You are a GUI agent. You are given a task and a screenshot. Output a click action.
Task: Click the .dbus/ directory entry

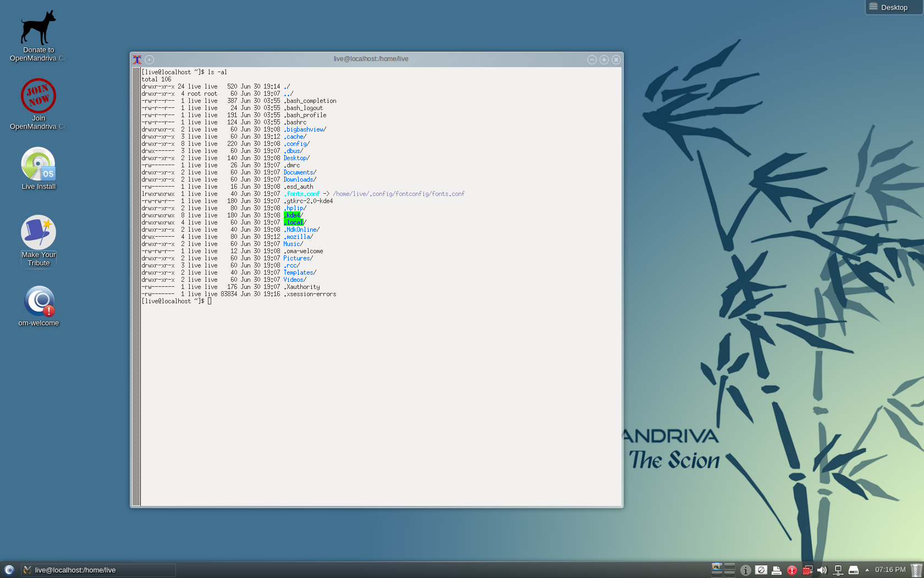pos(294,151)
